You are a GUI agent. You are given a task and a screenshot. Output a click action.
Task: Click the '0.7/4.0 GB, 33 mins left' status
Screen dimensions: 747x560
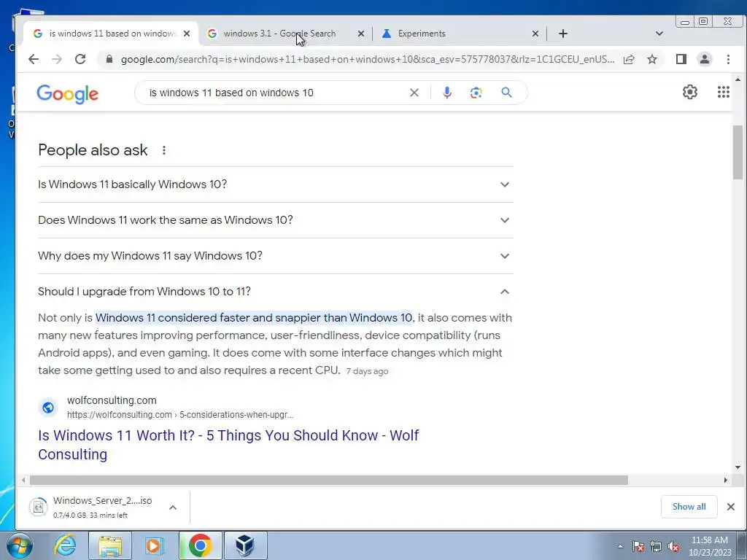tap(90, 516)
